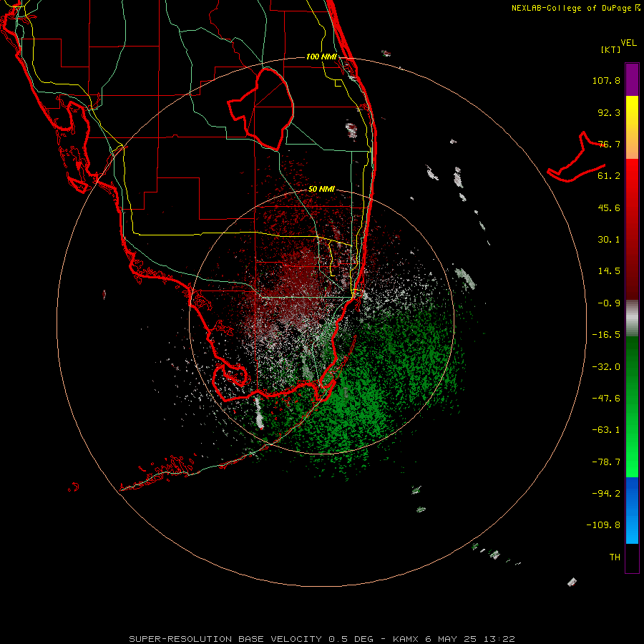Click the bright green segment of color bar

pyautogui.click(x=632, y=406)
